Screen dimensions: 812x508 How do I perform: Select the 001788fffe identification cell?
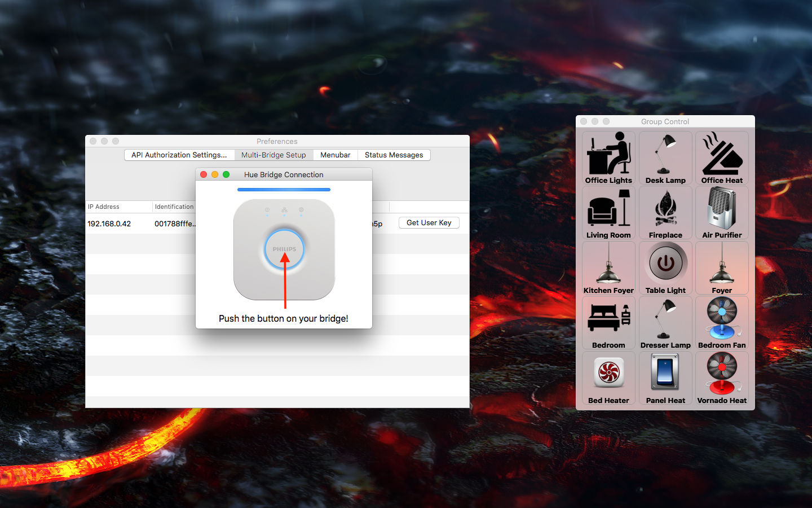point(175,224)
